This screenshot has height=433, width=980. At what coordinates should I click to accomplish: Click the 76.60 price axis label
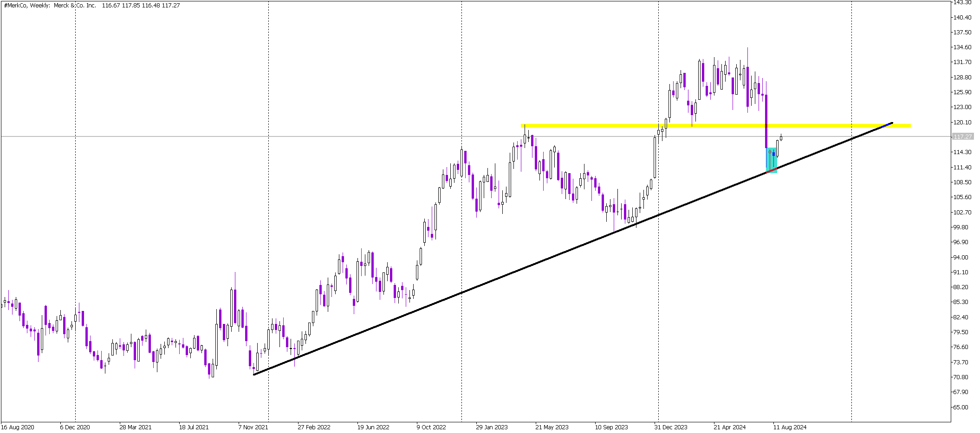(x=961, y=347)
